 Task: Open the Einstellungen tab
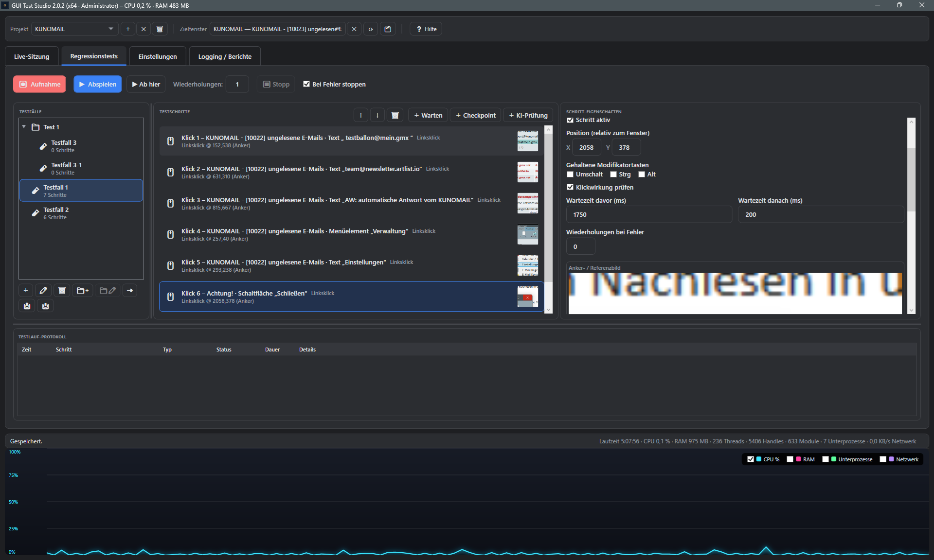(x=158, y=56)
